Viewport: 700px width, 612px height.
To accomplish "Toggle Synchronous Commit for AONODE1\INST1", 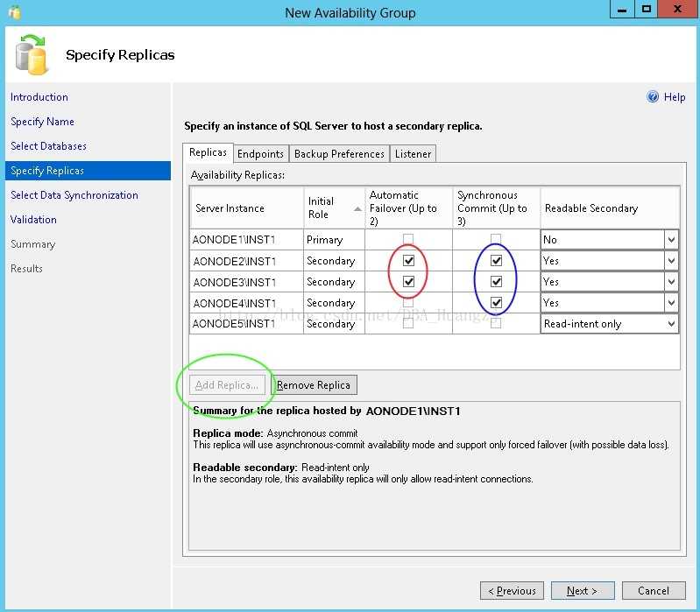I will click(x=496, y=239).
